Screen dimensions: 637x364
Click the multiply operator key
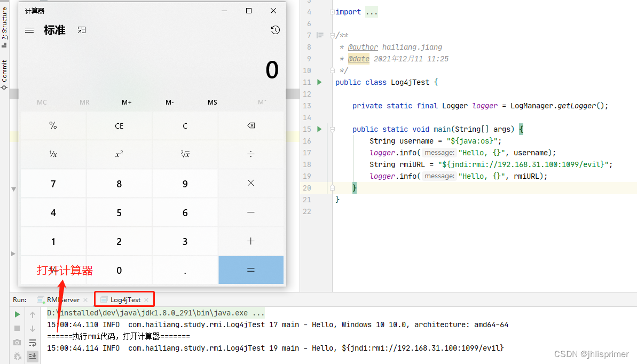pyautogui.click(x=251, y=183)
